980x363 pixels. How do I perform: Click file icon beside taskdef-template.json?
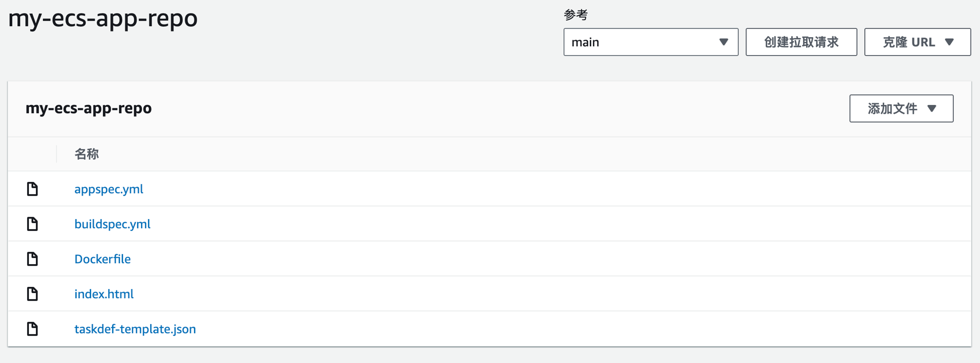tap(32, 329)
